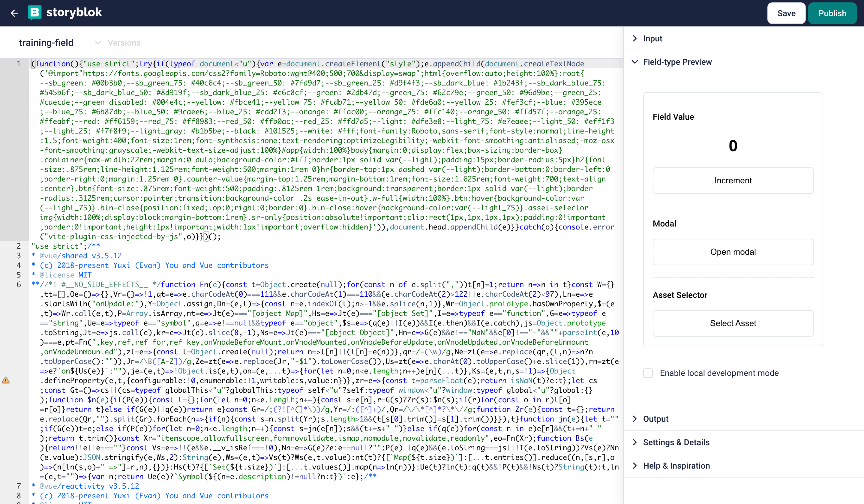Expand the Input section

652,38
